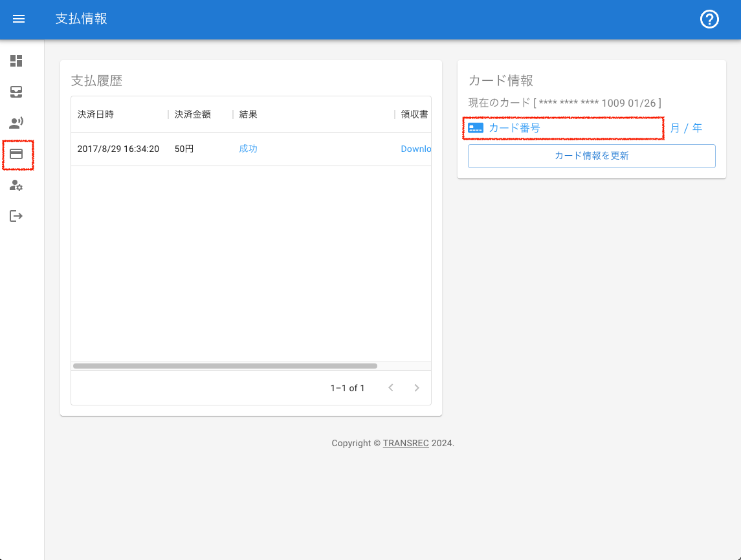Click the 支払情報 page title
The width and height of the screenshot is (741, 560).
pos(82,19)
